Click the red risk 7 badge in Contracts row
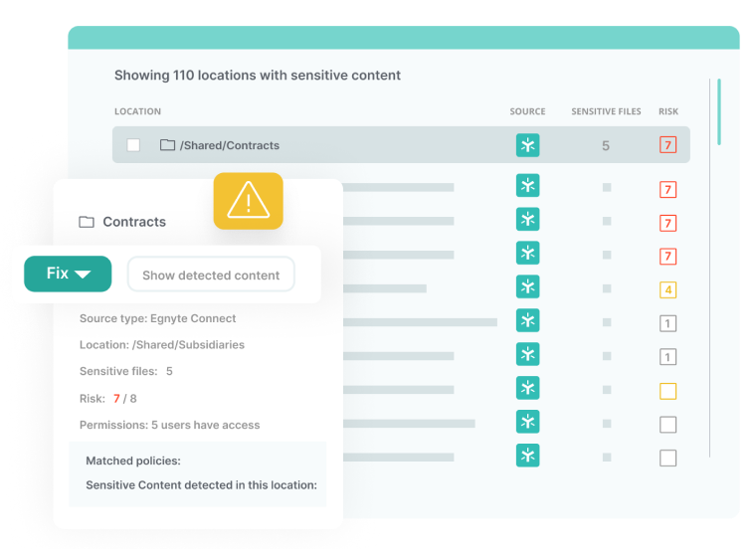Screen dimensions: 756x557 click(667, 145)
